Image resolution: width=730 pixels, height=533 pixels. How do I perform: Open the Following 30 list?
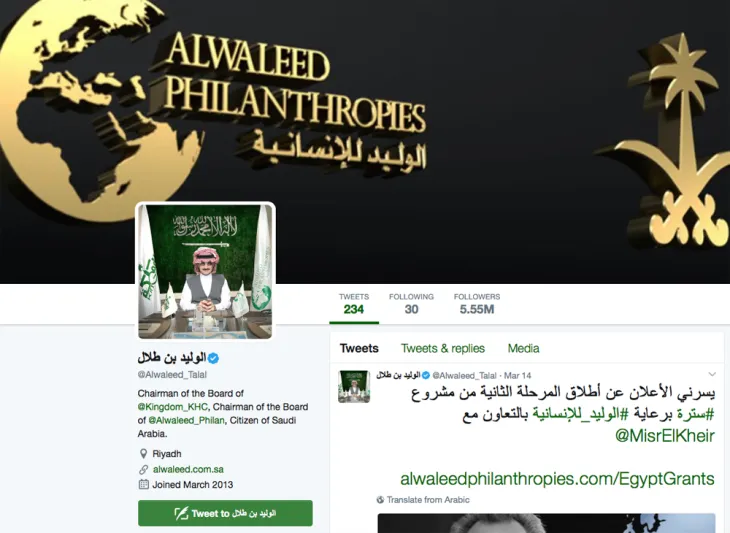tap(411, 304)
